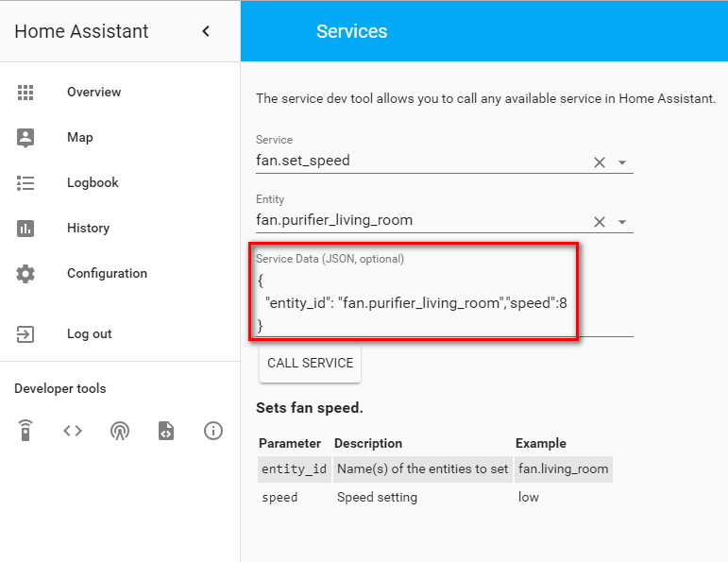
Task: Click the Configuration gear icon
Action: tap(25, 274)
